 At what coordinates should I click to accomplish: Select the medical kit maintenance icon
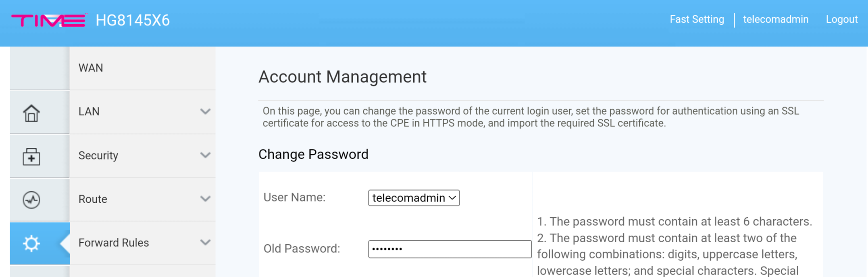31,156
